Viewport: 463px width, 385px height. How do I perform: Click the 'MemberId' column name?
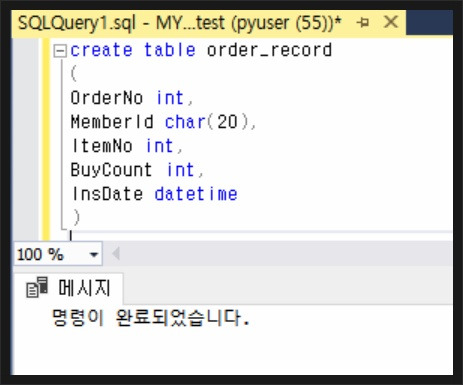coord(112,122)
